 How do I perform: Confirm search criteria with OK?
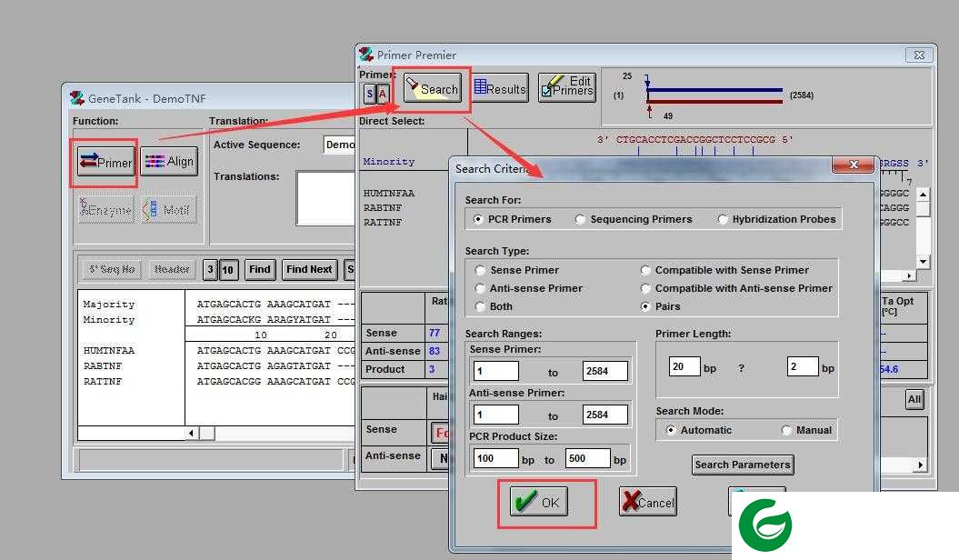pos(539,502)
